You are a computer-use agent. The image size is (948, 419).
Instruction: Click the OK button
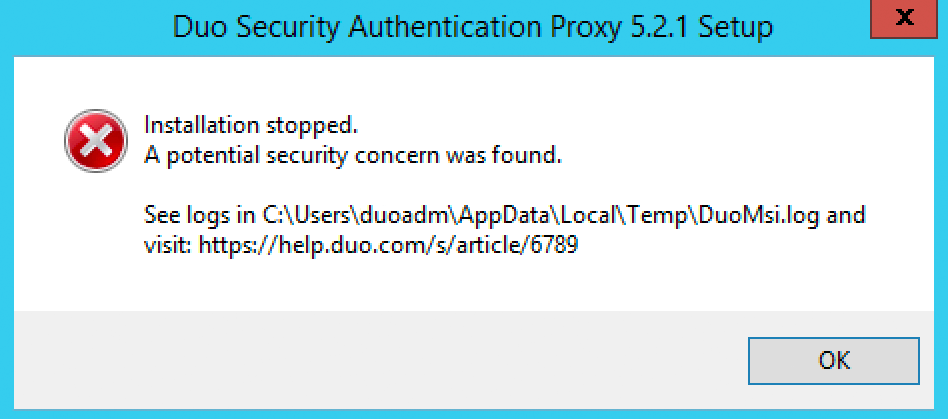pyautogui.click(x=832, y=360)
